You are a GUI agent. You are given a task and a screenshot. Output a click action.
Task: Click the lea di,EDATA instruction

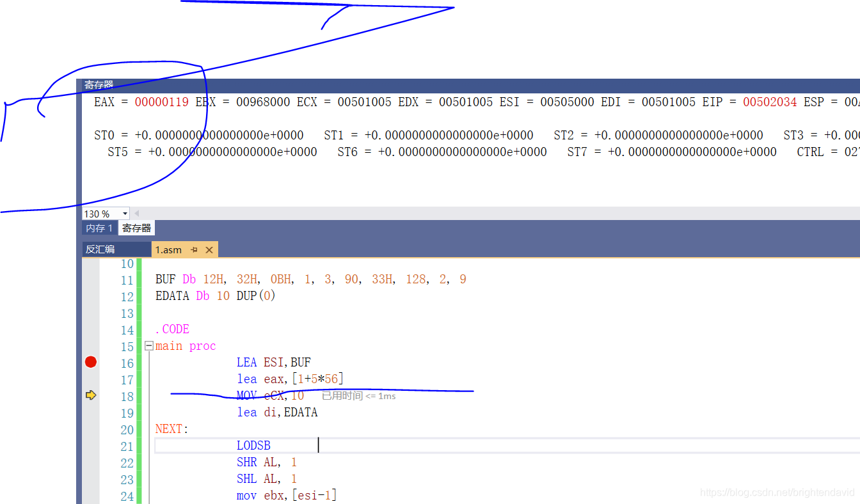(x=277, y=413)
